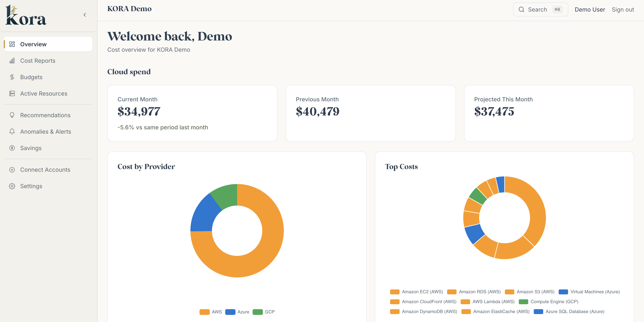This screenshot has width=644, height=322.
Task: Collapse the sidebar with the chevron arrow
Action: (x=85, y=15)
